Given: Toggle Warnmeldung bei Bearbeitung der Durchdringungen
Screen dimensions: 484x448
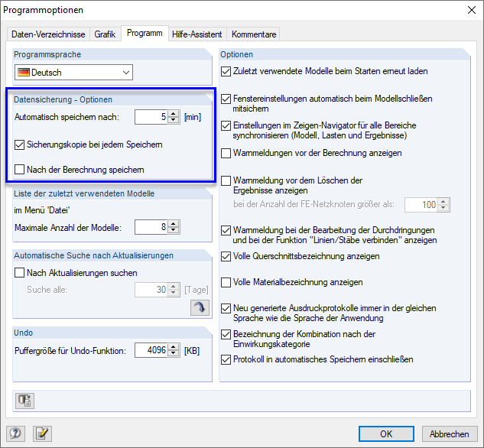Looking at the screenshot, I should tap(226, 230).
